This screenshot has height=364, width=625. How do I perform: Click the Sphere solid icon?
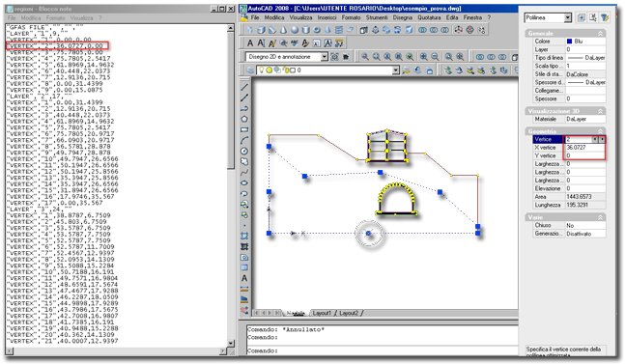click(x=295, y=30)
